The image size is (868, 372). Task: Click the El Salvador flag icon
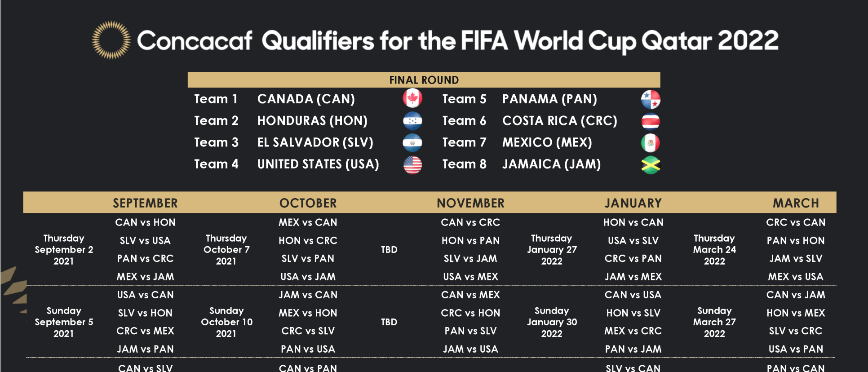click(x=412, y=142)
